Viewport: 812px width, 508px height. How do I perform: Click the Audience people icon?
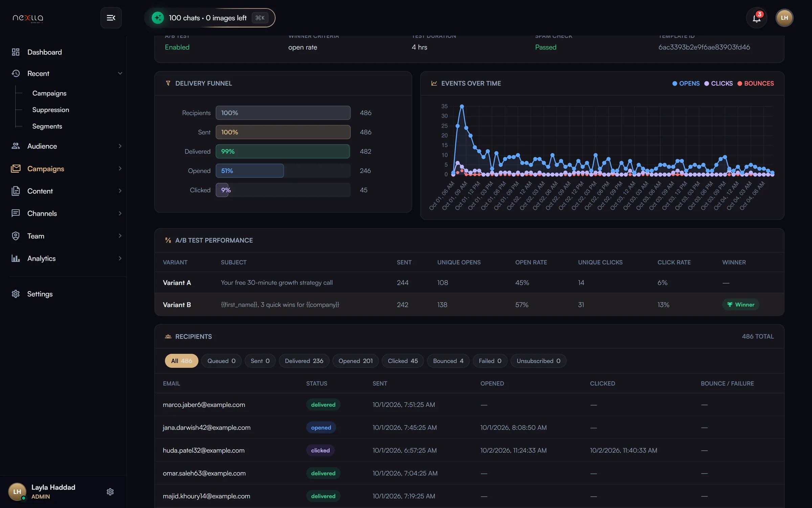pos(16,146)
